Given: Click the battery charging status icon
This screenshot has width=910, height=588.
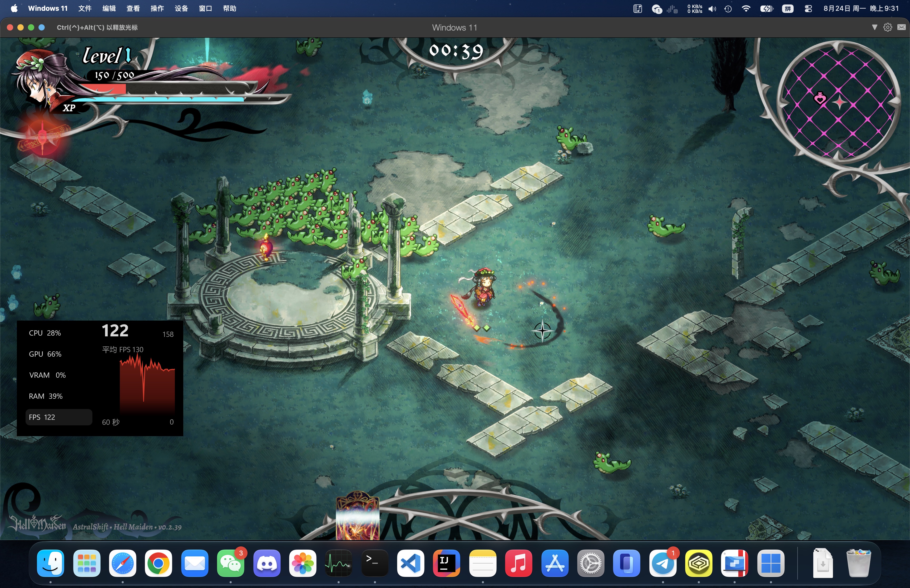Looking at the screenshot, I should pyautogui.click(x=766, y=8).
